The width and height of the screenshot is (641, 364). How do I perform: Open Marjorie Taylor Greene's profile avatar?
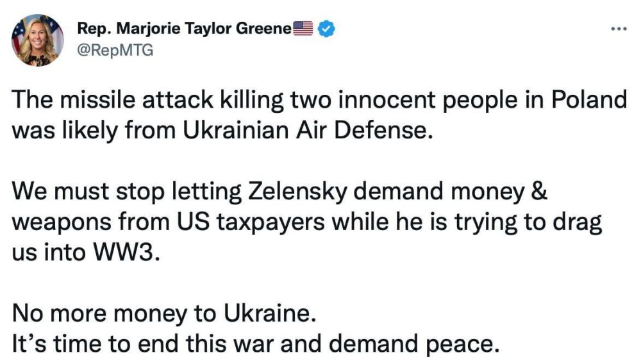pos(38,40)
